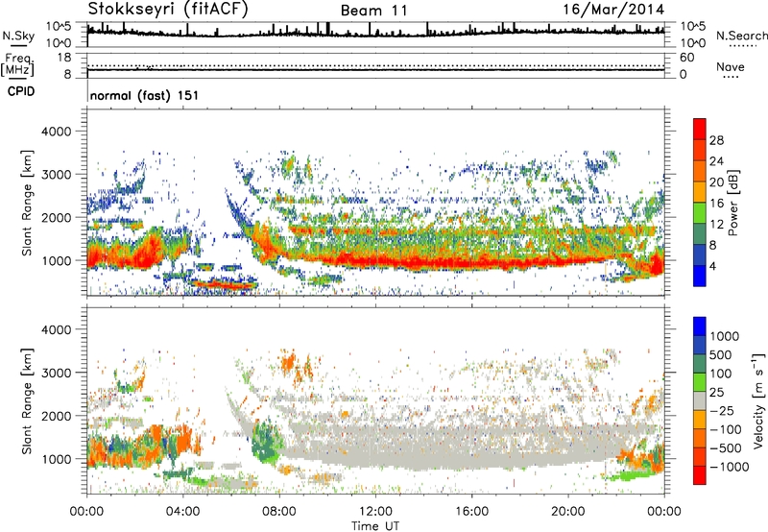
Task: Click 'Slant Range [km]' label of power panel
Action: 27,203
